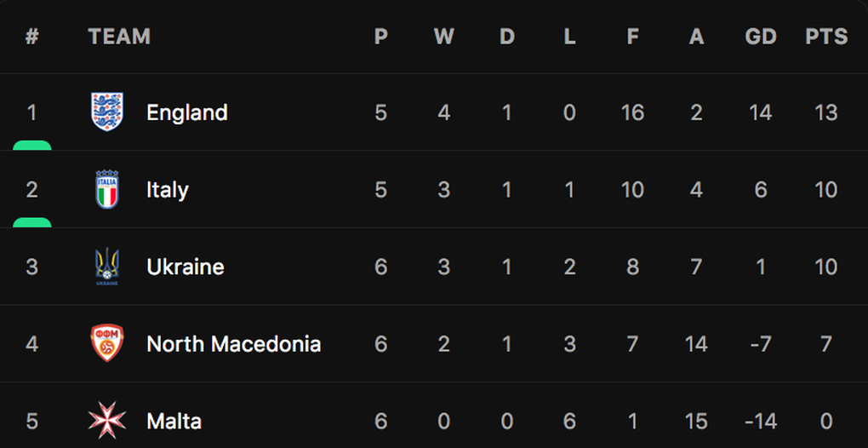Screen dimensions: 868x448
Task: Open the Italy team link
Action: tap(168, 191)
